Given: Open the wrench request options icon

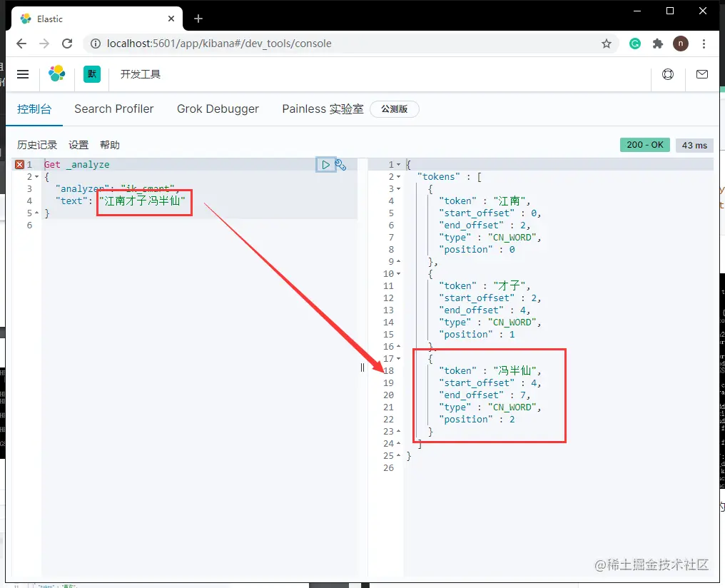Looking at the screenshot, I should (x=341, y=165).
